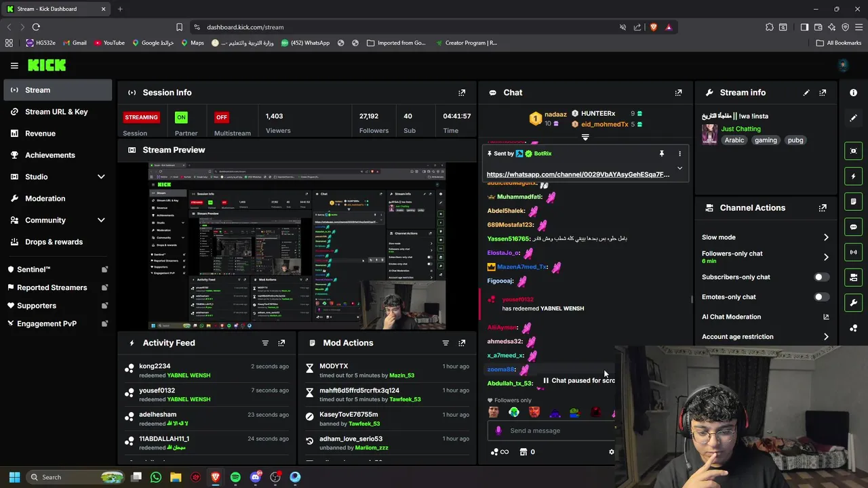868x488 pixels.
Task: Reload the page in the browser
Action: click(36, 27)
